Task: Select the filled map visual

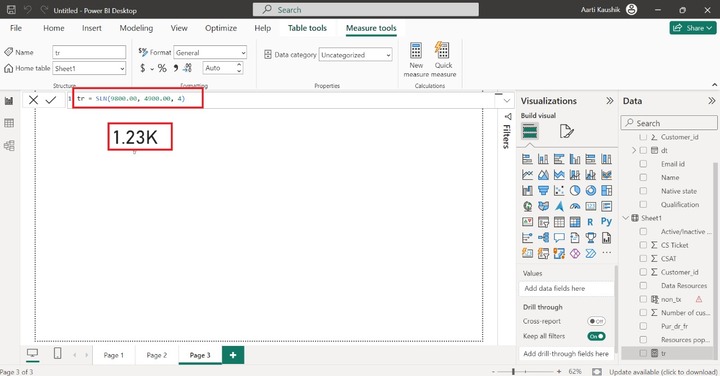Action: [x=543, y=207]
